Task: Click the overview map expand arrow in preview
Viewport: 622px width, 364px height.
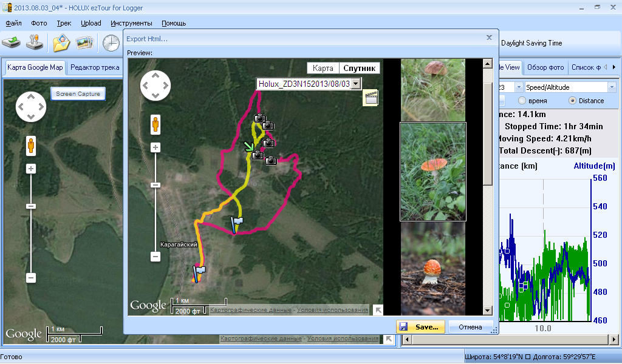Action: pyautogui.click(x=378, y=310)
